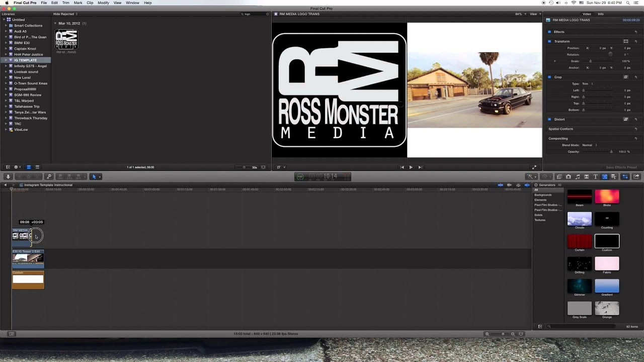Image resolution: width=644 pixels, height=362 pixels.
Task: Select the Throwback Thursday event
Action: (31, 118)
